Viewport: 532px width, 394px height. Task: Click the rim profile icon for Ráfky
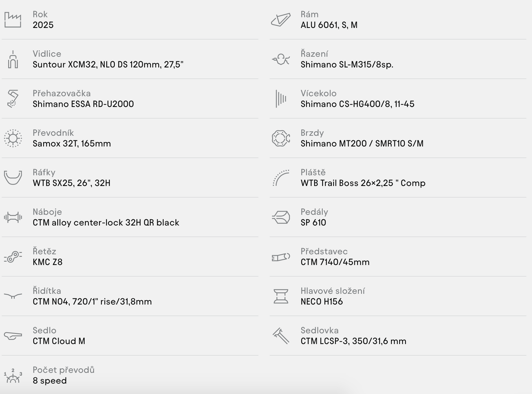[13, 178]
